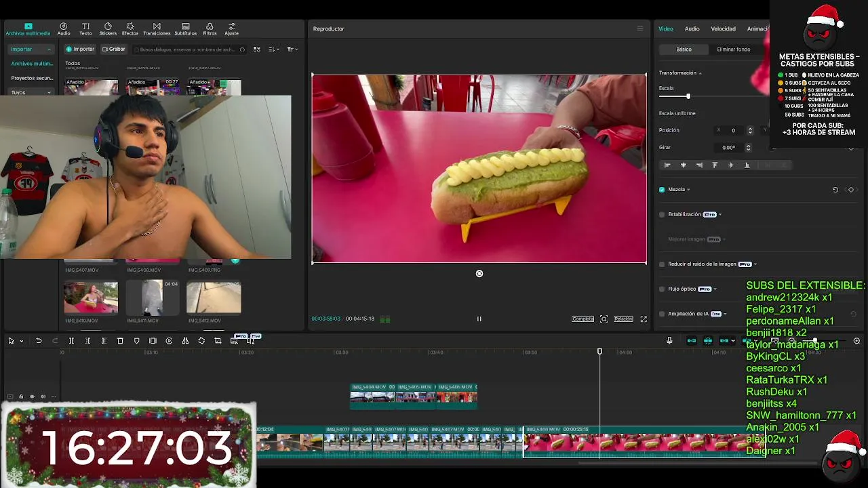This screenshot has height=488, width=868.
Task: Open the Archivos multimedia panel
Action: (28, 29)
